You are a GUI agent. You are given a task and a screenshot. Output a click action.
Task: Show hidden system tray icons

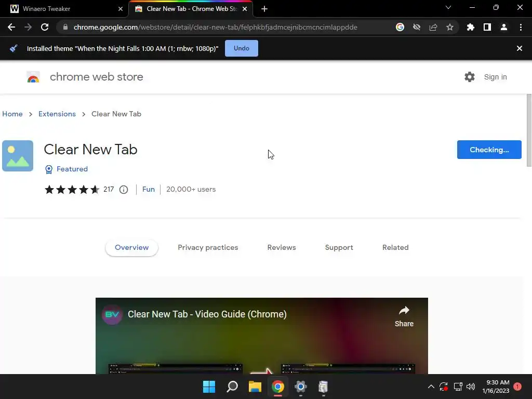coord(431,387)
